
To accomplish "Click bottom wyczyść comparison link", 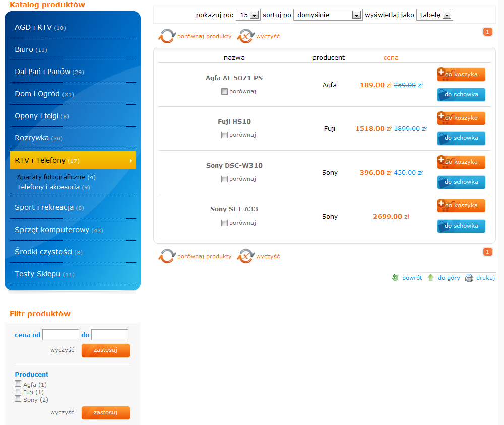I will coord(268,256).
